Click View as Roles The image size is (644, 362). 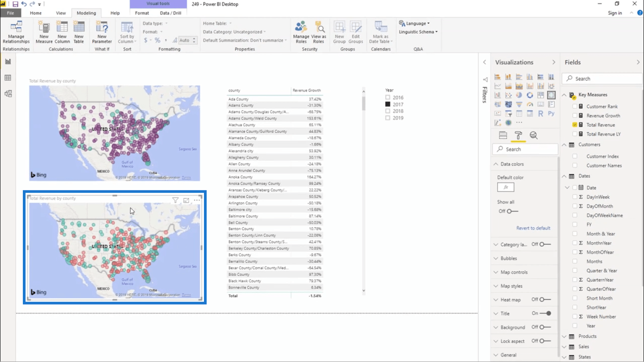pyautogui.click(x=318, y=32)
